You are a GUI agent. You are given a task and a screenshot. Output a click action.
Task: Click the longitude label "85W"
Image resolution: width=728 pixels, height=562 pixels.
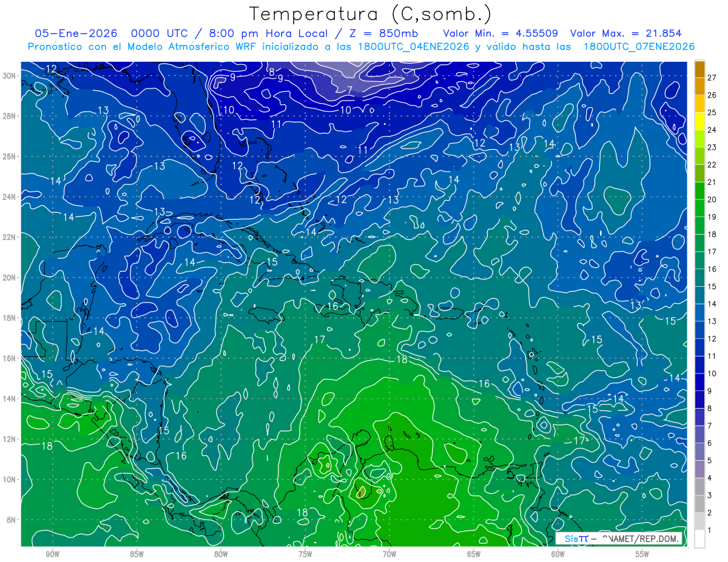point(137,554)
